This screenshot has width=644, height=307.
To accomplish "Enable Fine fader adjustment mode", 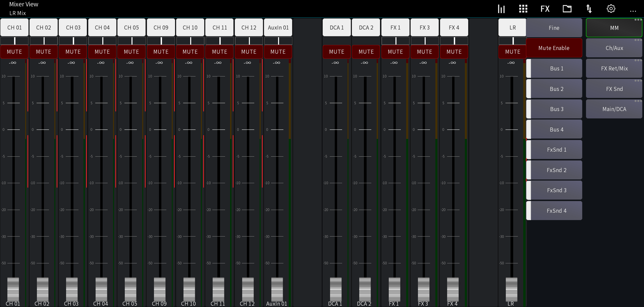I will pos(554,28).
